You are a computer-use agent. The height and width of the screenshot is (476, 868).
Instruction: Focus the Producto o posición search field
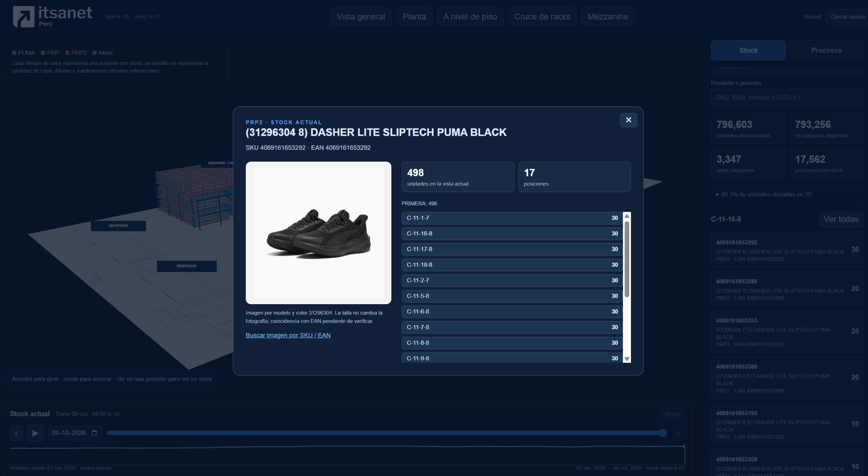pyautogui.click(x=787, y=97)
